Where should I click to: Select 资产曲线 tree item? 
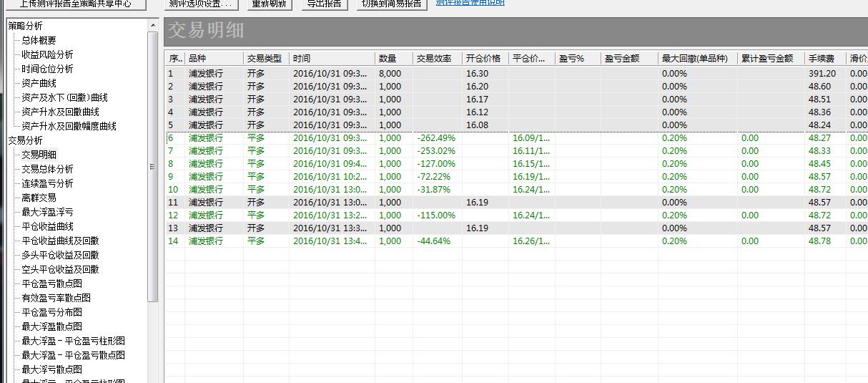[x=39, y=83]
